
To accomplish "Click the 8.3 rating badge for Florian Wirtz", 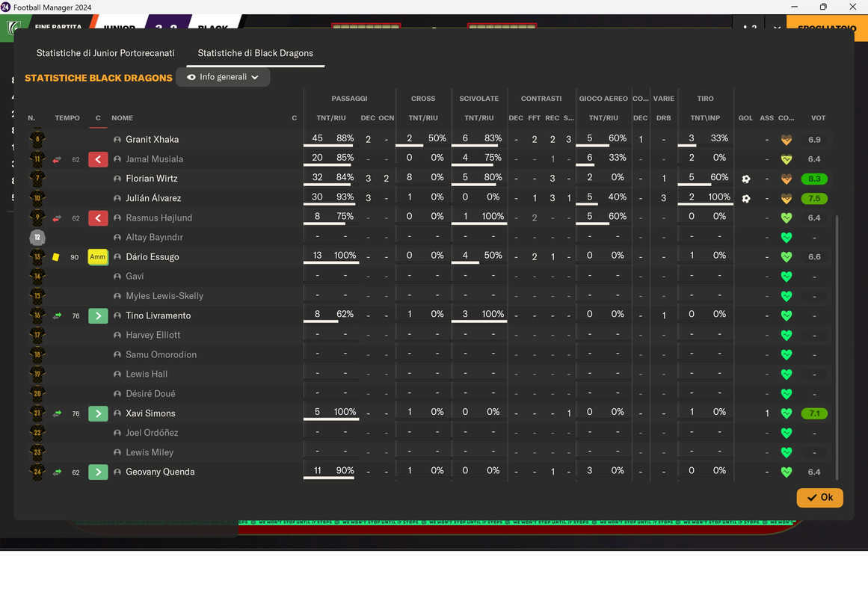I will point(813,179).
